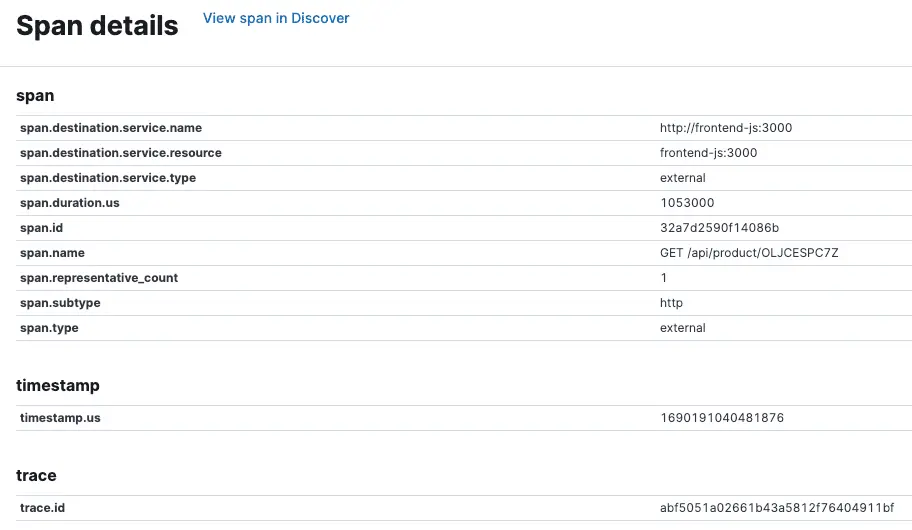Viewport: 912px width, 530px height.
Task: Click the span.name field label
Action: pyautogui.click(x=52, y=253)
